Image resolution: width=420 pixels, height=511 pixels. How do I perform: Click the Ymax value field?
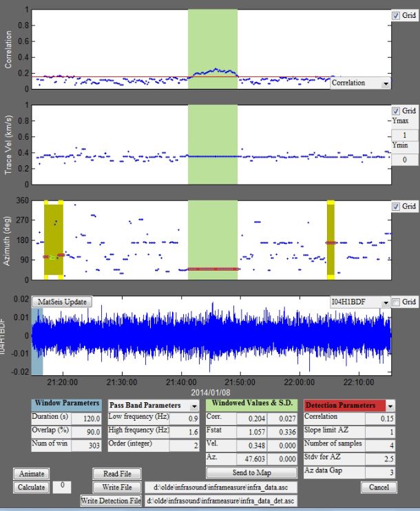point(403,135)
